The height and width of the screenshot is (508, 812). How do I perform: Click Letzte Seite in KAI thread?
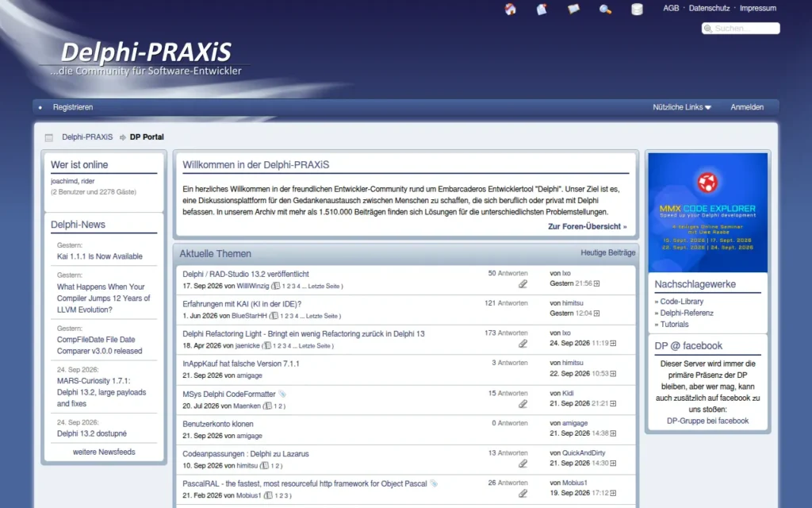[x=322, y=316]
